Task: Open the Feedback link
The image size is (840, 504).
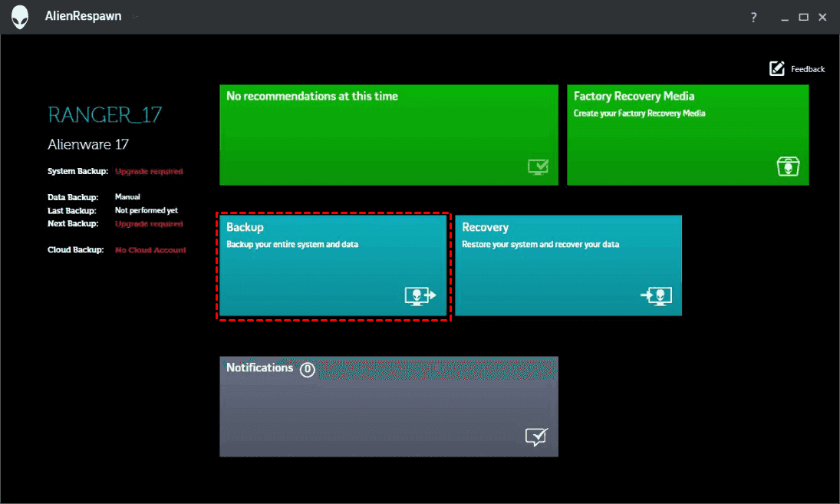Action: click(808, 69)
